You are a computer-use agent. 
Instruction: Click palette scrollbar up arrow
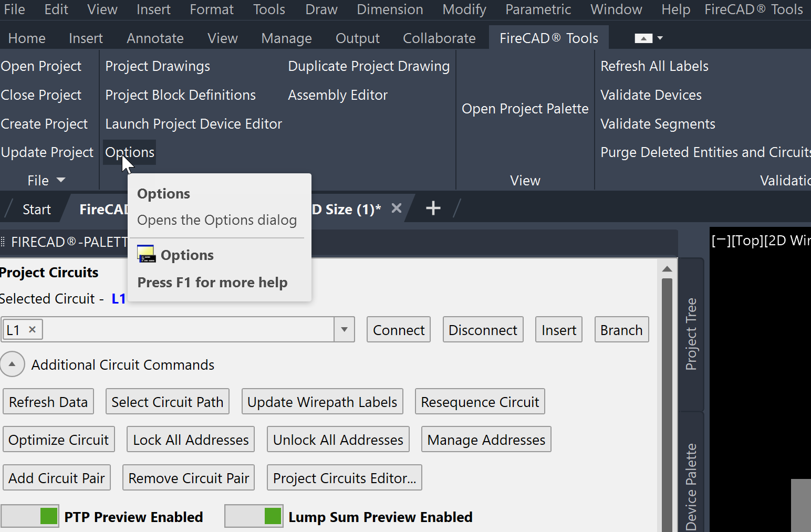(667, 269)
